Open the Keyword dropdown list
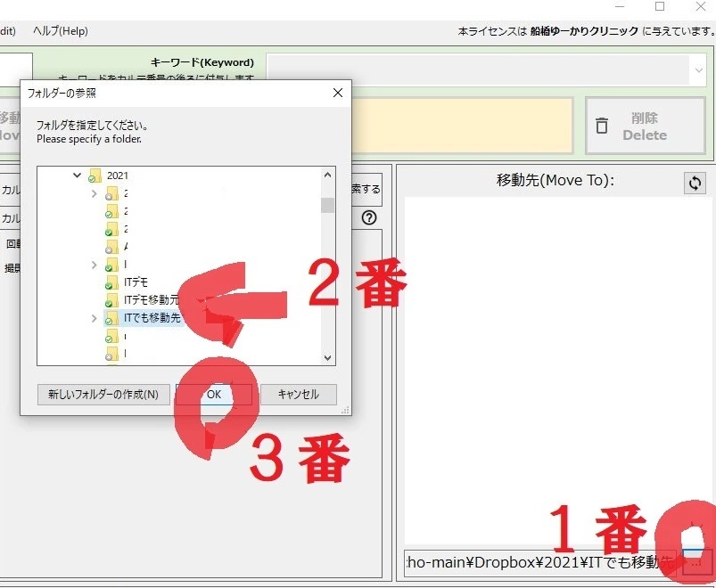Image resolution: width=716 pixels, height=588 pixels. coord(696,69)
